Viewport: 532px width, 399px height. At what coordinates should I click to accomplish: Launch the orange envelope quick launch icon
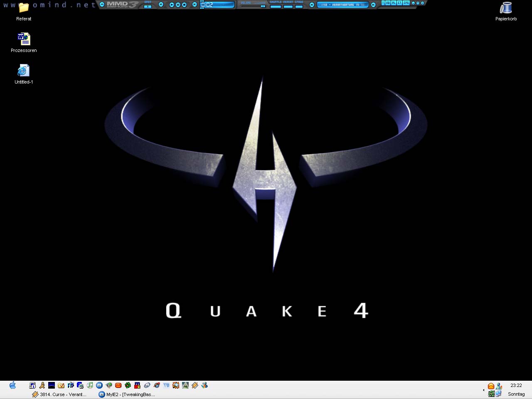point(118,385)
